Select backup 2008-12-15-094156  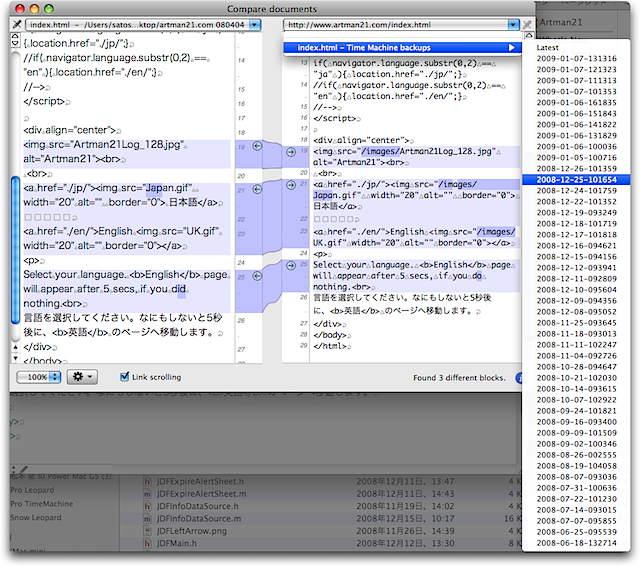576,257
